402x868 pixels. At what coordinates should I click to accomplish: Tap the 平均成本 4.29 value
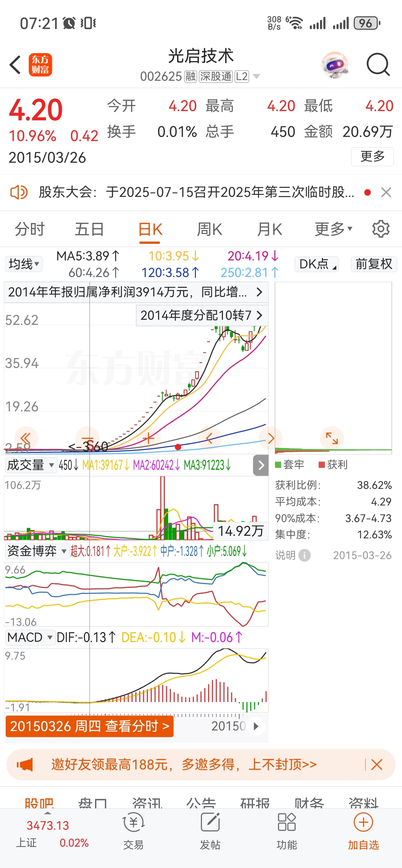pyautogui.click(x=381, y=502)
